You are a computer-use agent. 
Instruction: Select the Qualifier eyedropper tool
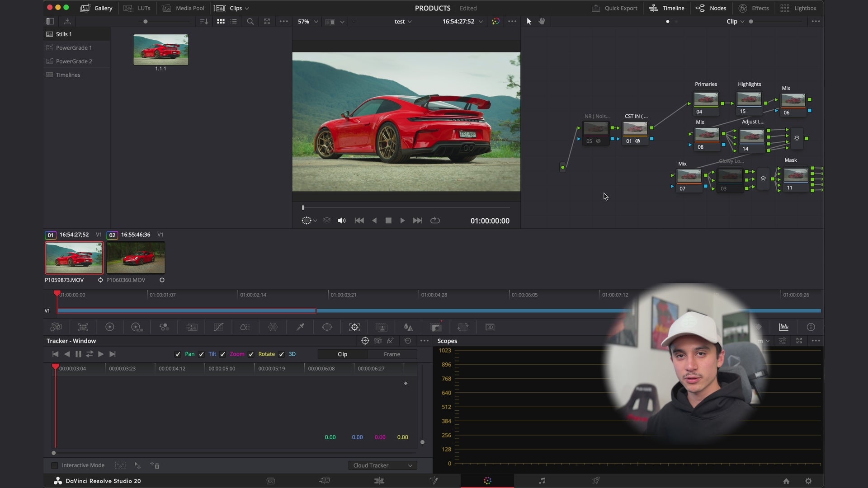pyautogui.click(x=300, y=327)
